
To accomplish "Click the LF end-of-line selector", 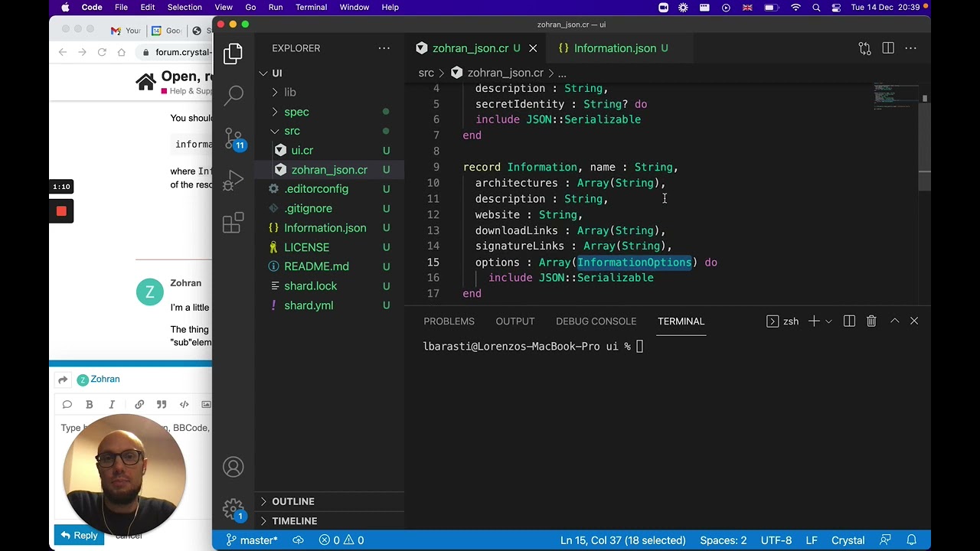I will coord(811,540).
